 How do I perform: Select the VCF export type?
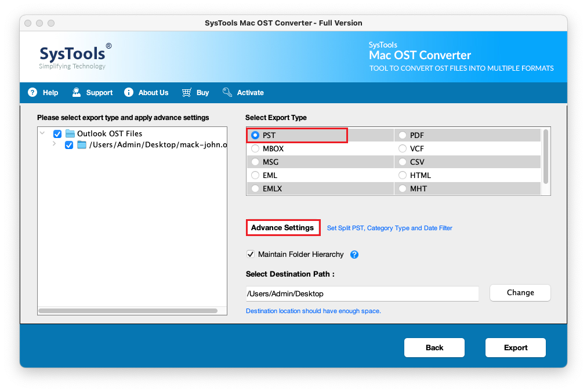click(403, 148)
